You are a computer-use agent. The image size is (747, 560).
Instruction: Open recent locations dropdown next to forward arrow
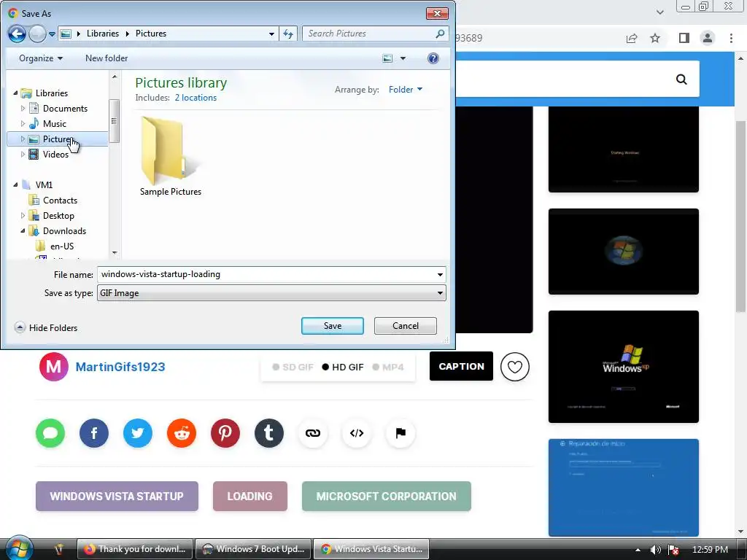[52, 34]
